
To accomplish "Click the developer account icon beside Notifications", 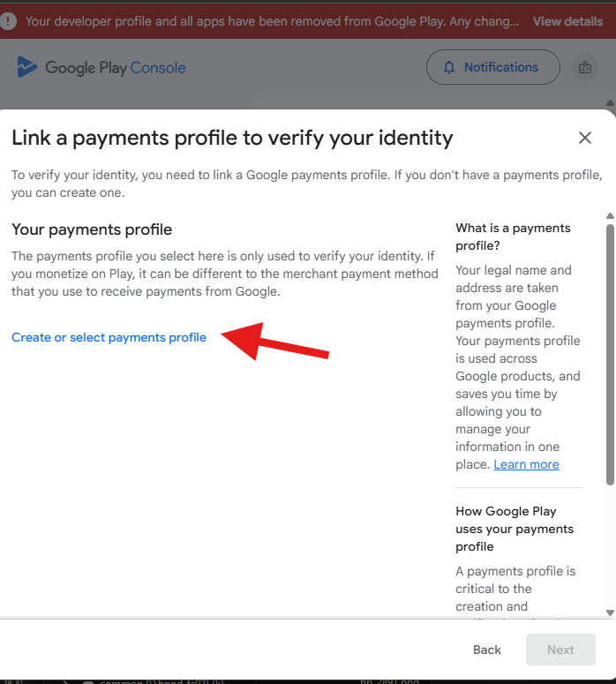I will (x=584, y=67).
